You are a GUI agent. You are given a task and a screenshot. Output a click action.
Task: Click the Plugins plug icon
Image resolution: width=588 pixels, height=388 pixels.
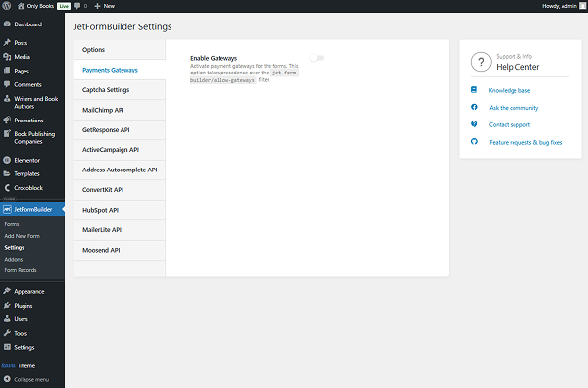click(7, 305)
